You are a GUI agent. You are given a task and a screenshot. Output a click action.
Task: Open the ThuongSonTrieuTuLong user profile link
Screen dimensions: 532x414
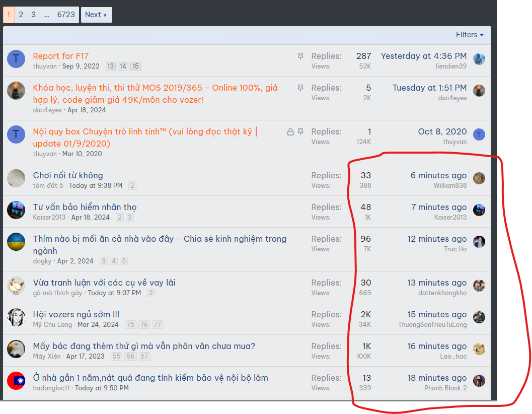(432, 325)
